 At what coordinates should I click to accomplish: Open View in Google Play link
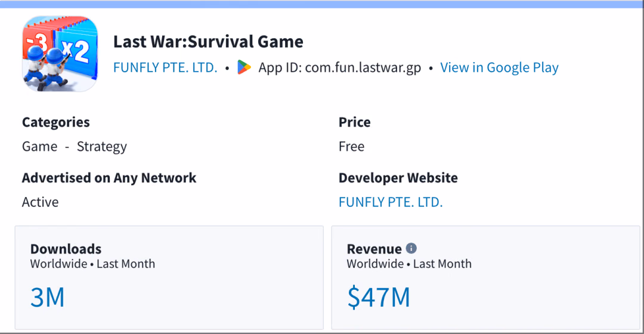tap(500, 67)
